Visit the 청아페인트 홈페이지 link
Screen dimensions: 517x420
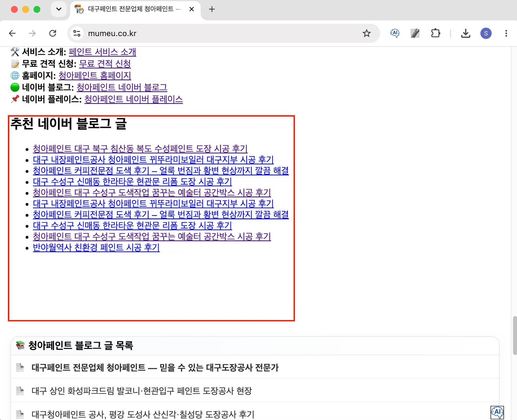(95, 76)
